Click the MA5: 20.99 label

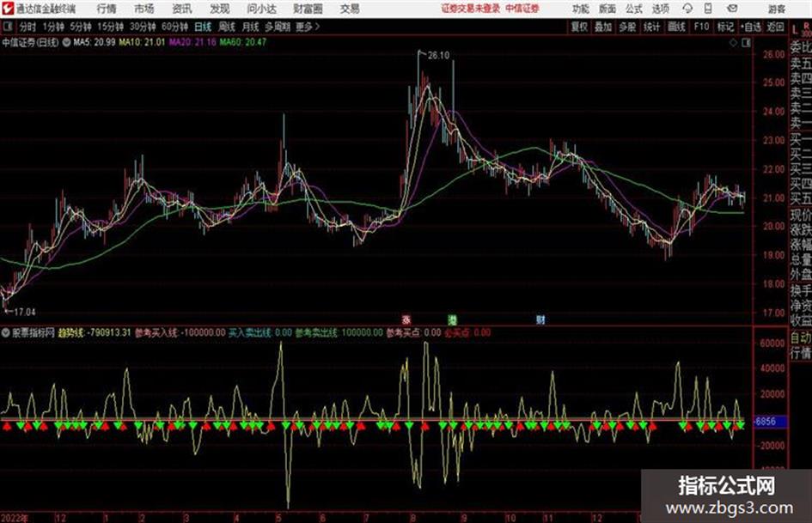coord(95,42)
